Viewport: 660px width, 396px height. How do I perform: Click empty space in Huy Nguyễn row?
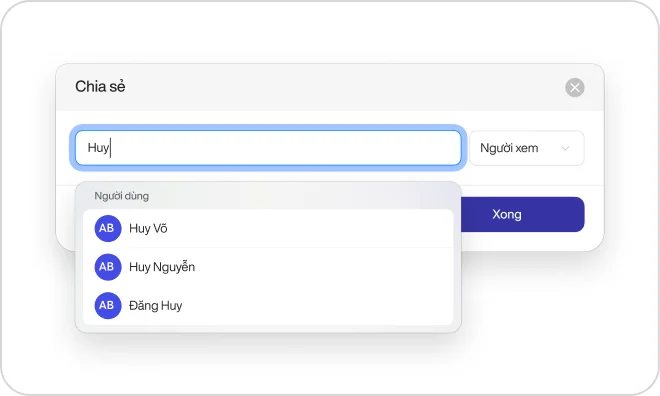click(324, 267)
